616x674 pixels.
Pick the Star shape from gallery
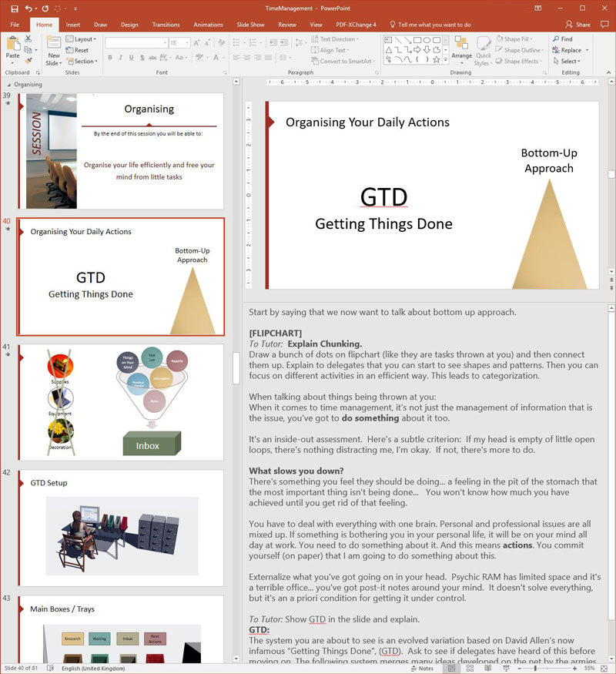437,60
